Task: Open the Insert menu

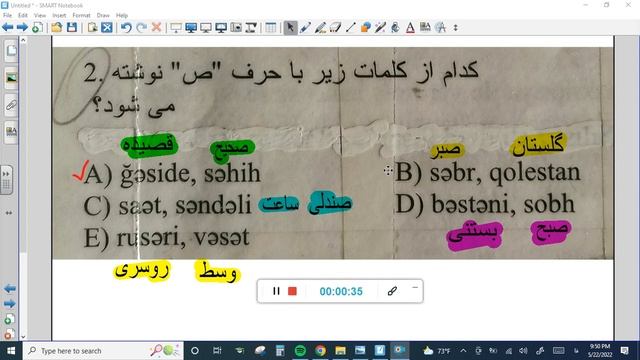Action: (59, 15)
